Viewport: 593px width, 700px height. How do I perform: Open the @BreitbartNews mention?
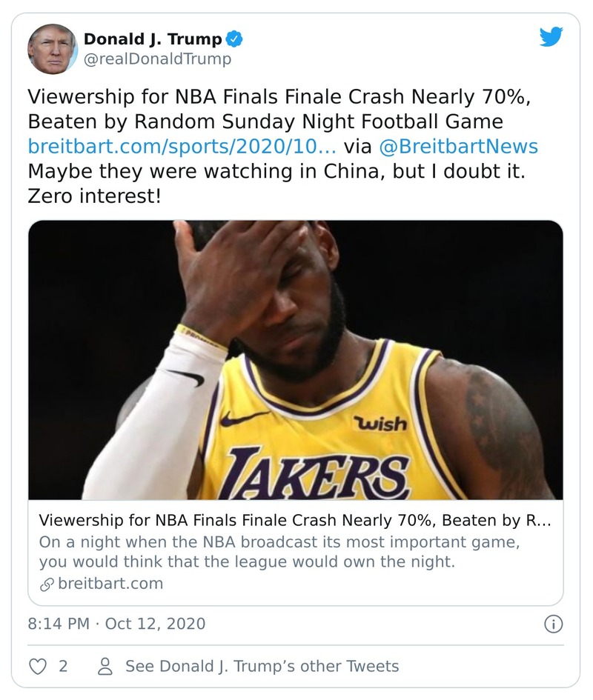pos(458,146)
